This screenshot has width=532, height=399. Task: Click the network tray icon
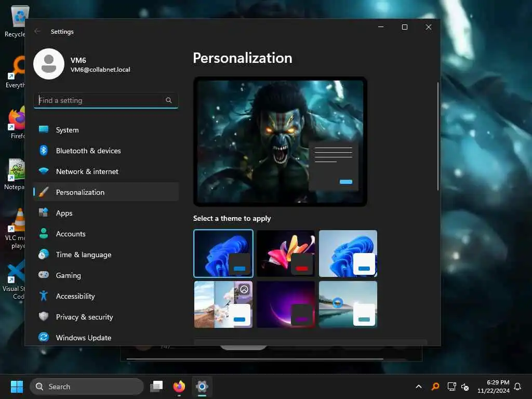tap(451, 387)
